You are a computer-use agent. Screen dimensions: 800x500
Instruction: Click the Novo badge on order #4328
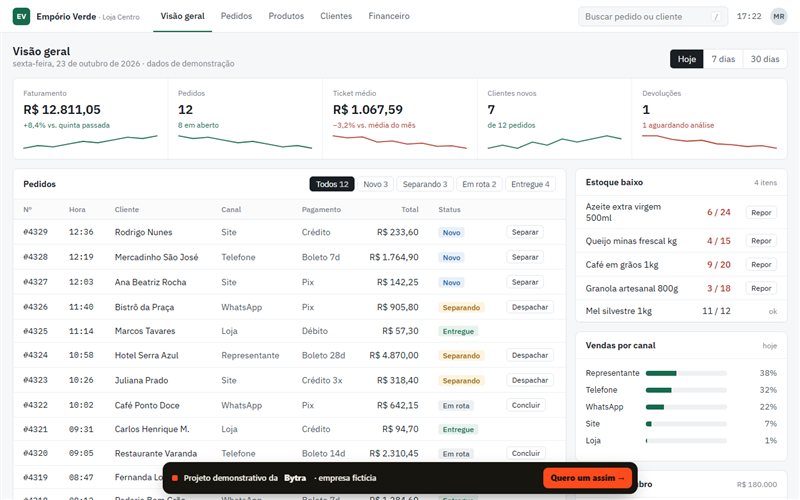coord(451,258)
